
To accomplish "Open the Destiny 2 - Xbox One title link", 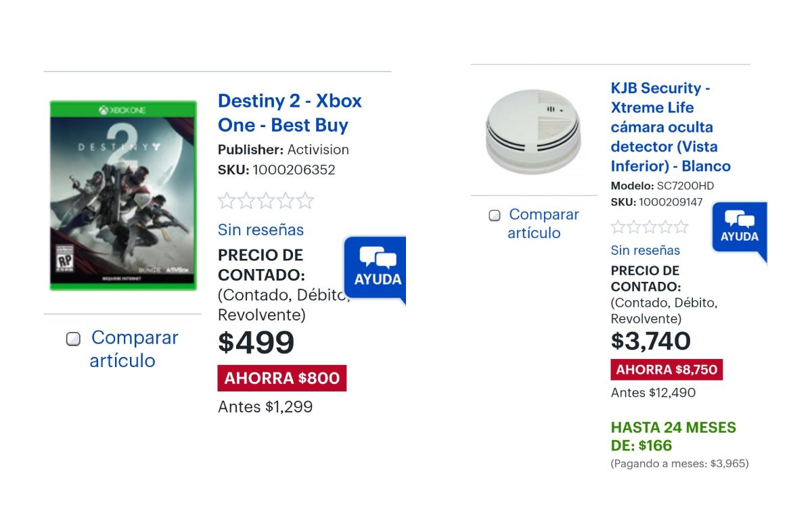I will pos(290,113).
